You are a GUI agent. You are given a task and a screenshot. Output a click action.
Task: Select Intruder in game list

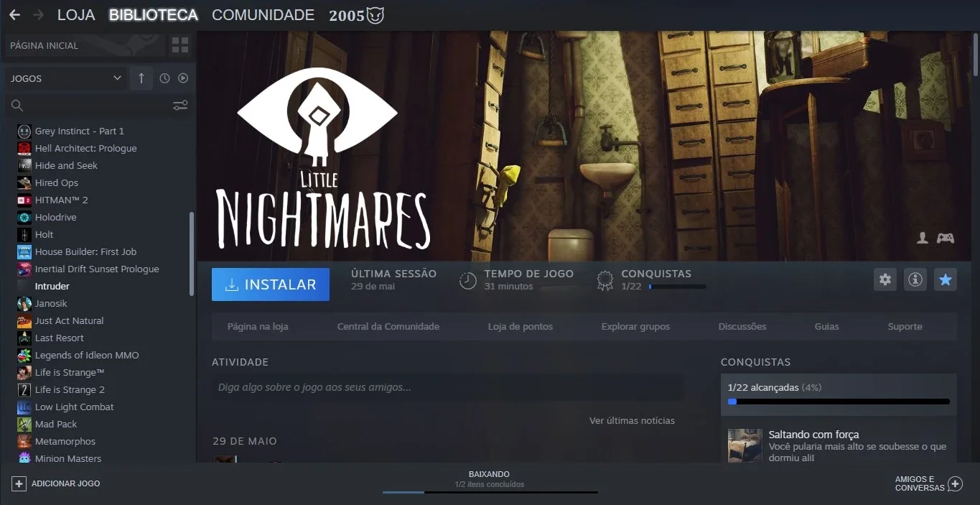pyautogui.click(x=52, y=286)
